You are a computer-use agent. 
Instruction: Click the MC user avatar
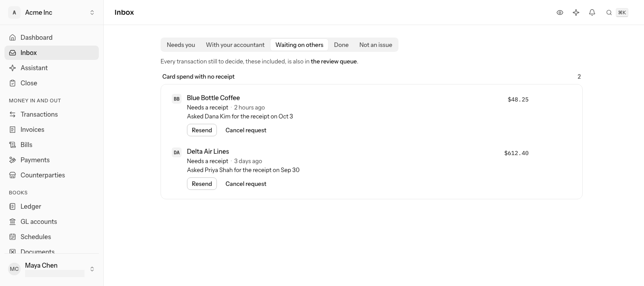14,269
